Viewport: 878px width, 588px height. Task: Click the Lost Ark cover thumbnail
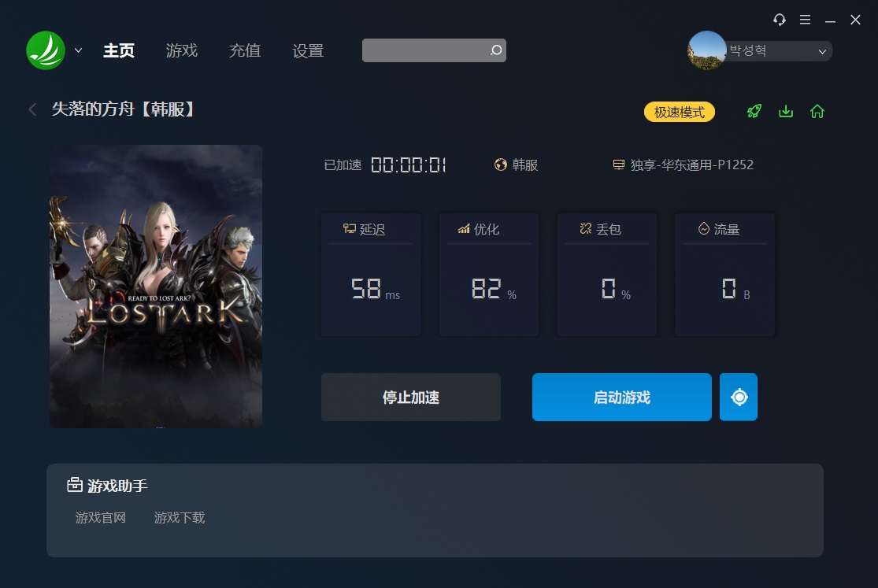tap(156, 287)
